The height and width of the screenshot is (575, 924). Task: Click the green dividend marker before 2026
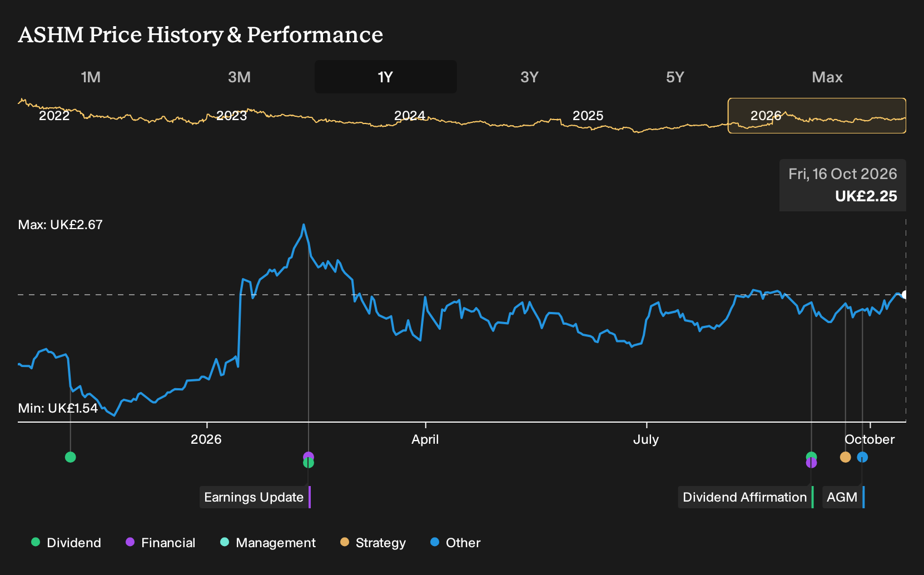pyautogui.click(x=70, y=457)
